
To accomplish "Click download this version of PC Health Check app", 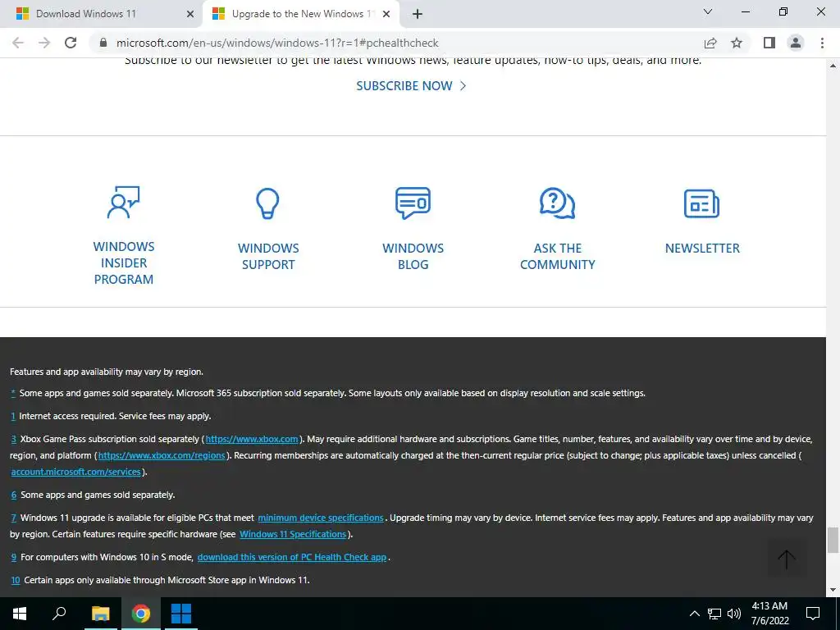I will tap(291, 557).
